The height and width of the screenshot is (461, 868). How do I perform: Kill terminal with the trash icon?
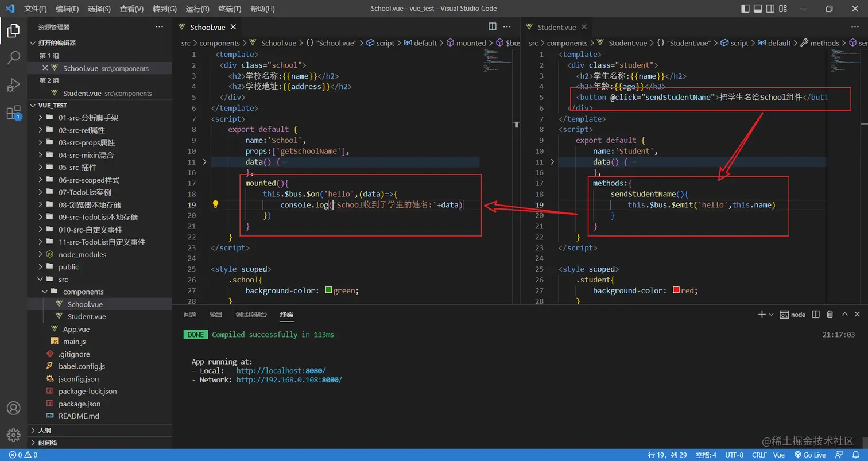coord(830,315)
